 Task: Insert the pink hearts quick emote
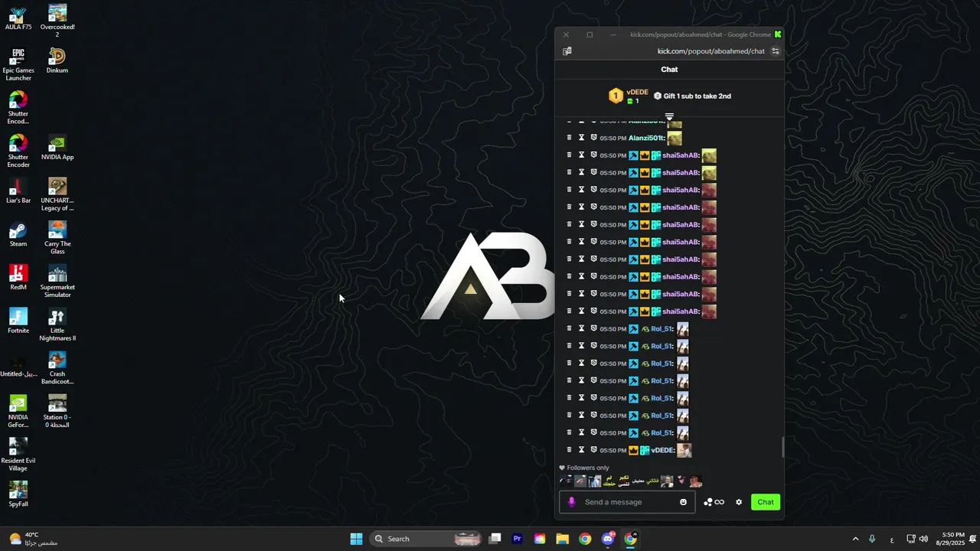[681, 481]
